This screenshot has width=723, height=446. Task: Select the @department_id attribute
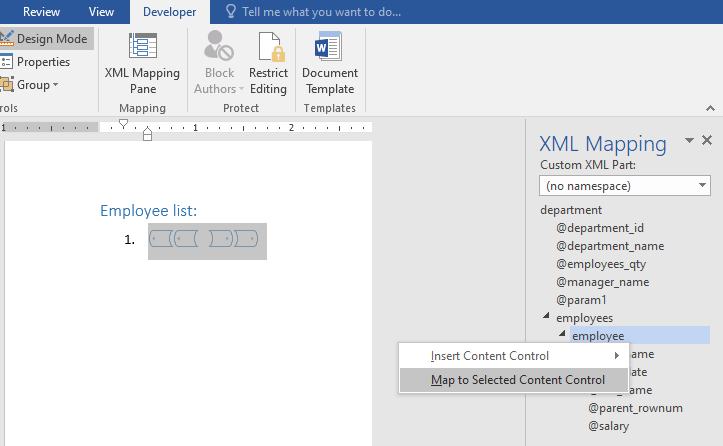599,228
